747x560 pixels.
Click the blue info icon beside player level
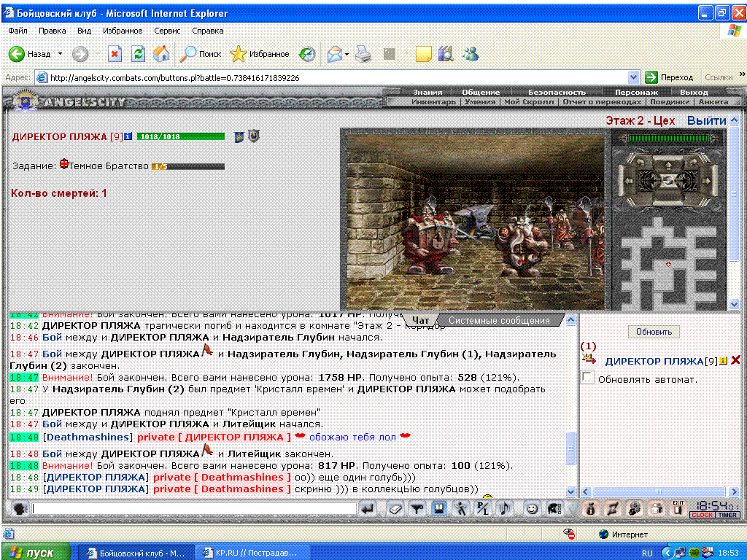click(128, 136)
